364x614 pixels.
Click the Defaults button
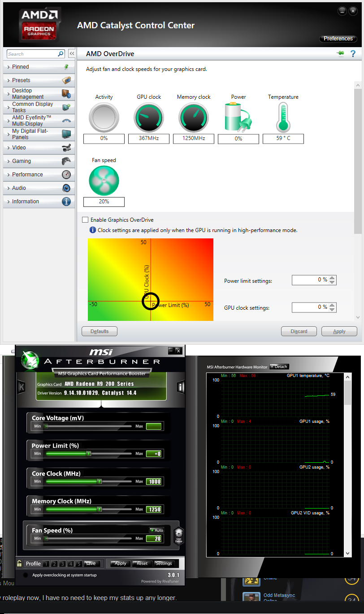(x=100, y=331)
